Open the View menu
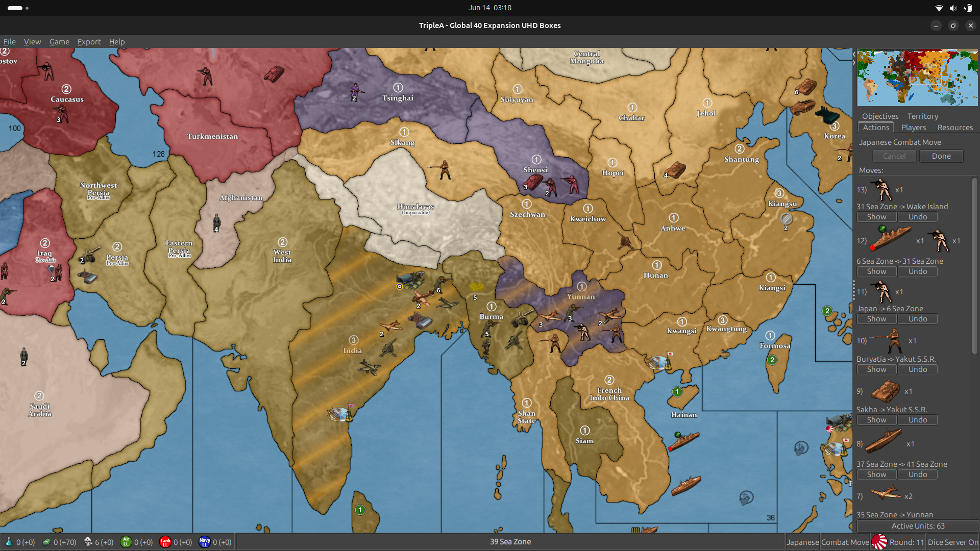This screenshot has height=551, width=980. click(32, 42)
